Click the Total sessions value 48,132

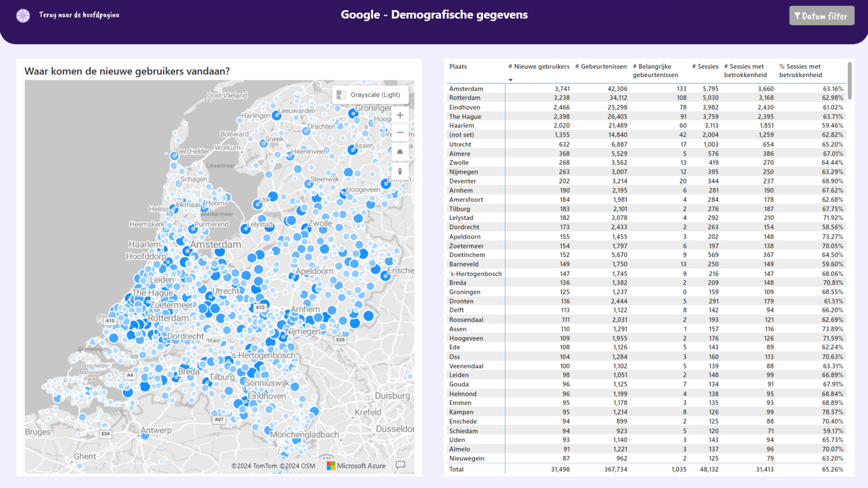708,469
